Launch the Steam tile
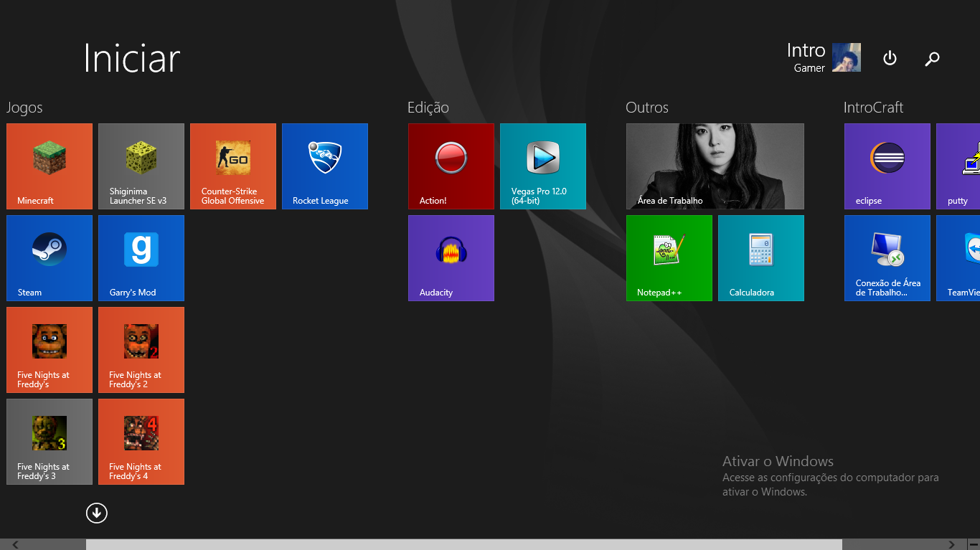The height and width of the screenshot is (550, 980). coord(50,258)
